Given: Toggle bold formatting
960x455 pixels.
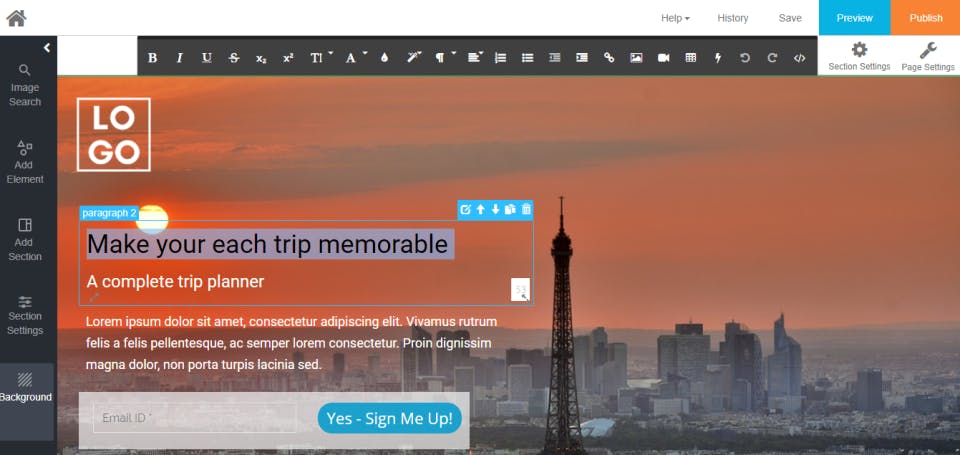Looking at the screenshot, I should click(x=152, y=58).
